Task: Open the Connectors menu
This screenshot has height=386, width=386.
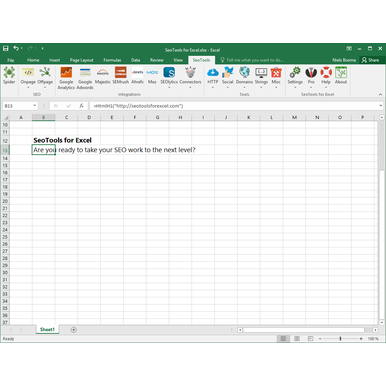Action: pyautogui.click(x=190, y=77)
